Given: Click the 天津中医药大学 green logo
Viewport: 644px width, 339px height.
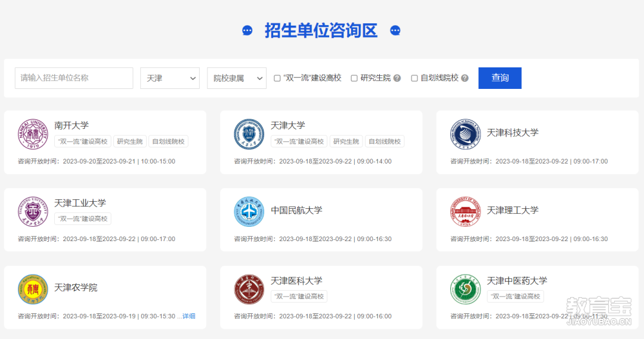Looking at the screenshot, I should tap(465, 289).
